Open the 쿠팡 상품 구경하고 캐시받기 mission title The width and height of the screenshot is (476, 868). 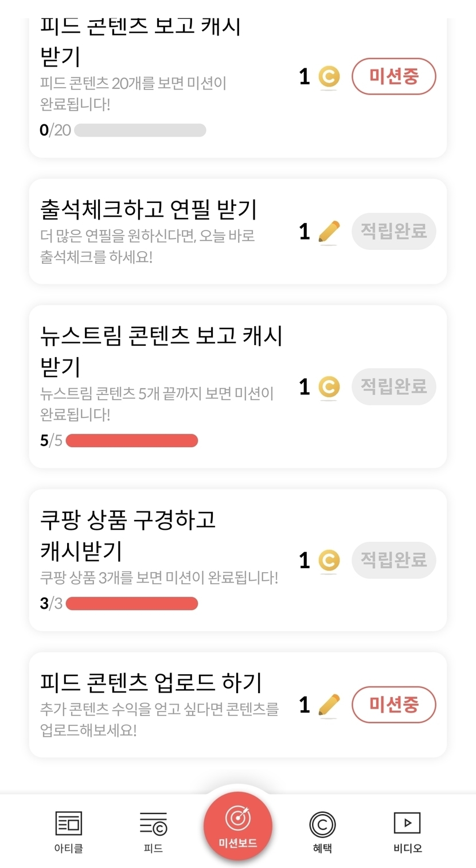click(x=128, y=535)
